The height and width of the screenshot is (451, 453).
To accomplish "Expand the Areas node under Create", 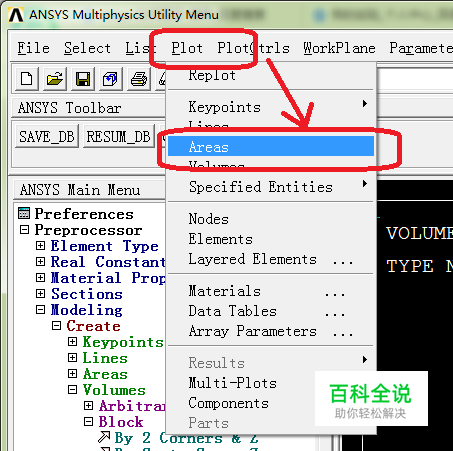I will pyautogui.click(x=72, y=374).
